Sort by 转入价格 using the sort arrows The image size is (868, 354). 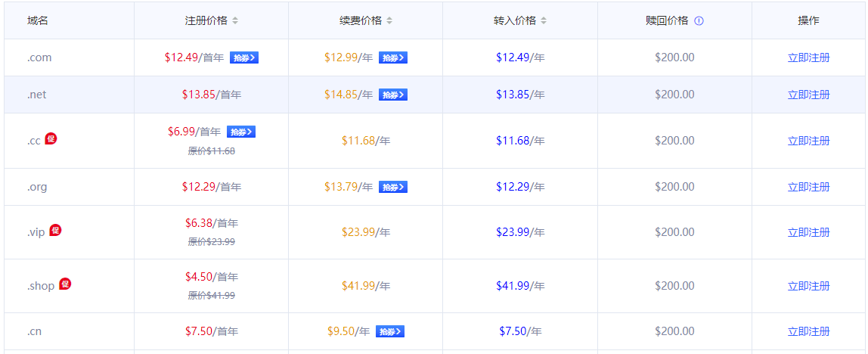[x=544, y=20]
